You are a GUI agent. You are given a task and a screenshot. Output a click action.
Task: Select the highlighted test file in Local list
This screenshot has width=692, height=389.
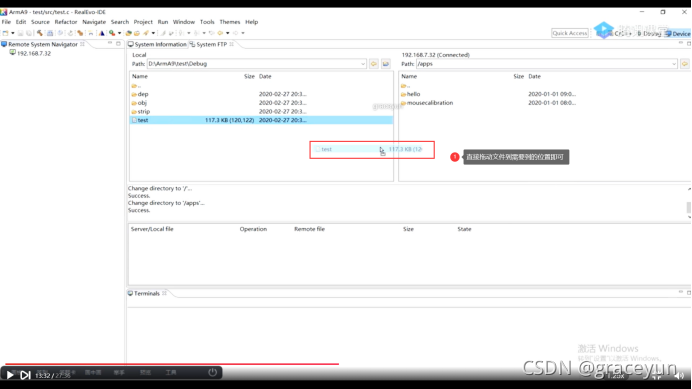click(261, 120)
